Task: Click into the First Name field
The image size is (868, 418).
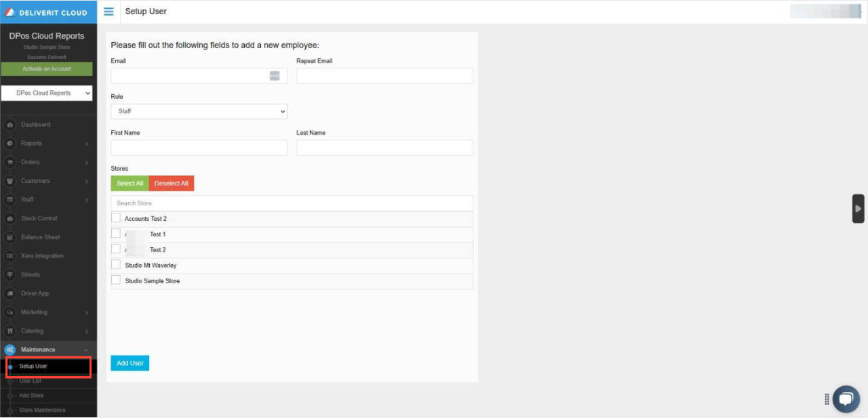Action: point(199,148)
